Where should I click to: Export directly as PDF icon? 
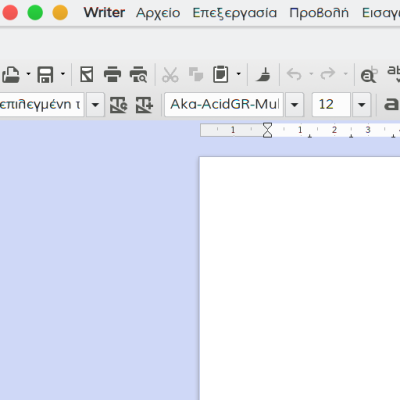pos(87,74)
